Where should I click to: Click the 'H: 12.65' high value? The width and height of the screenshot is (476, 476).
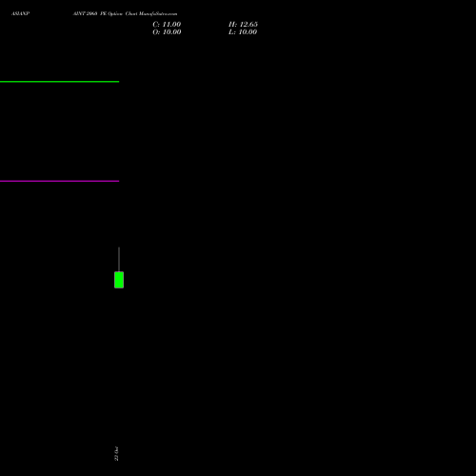[x=243, y=25]
